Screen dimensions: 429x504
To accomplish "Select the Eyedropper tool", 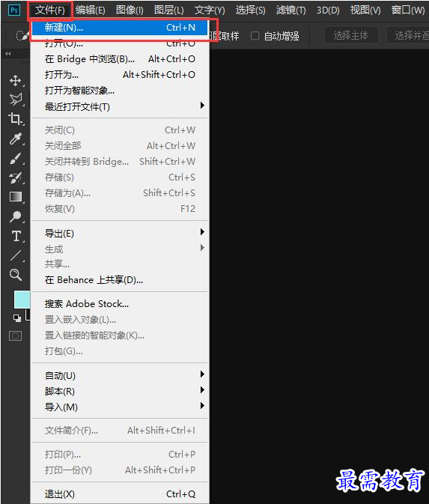I will tap(15, 139).
